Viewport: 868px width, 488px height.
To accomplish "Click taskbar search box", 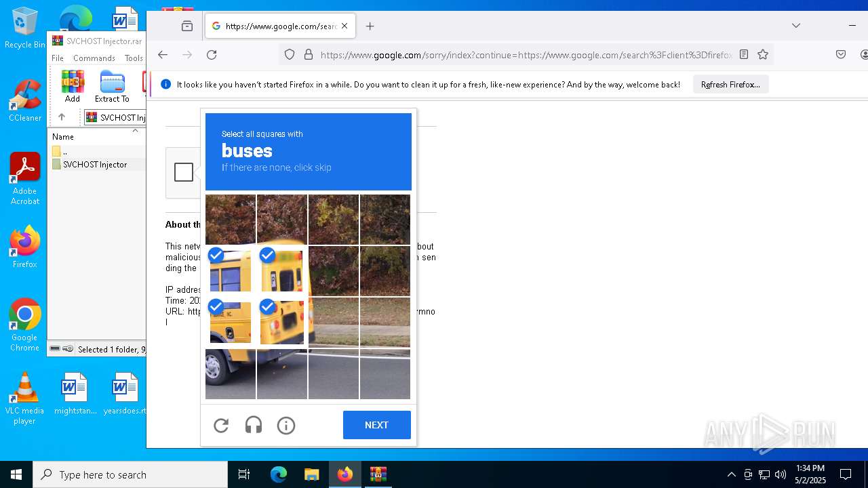I will 130,474.
